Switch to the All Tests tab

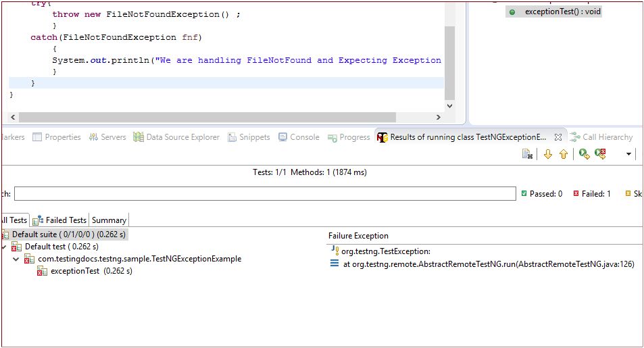(x=15, y=220)
